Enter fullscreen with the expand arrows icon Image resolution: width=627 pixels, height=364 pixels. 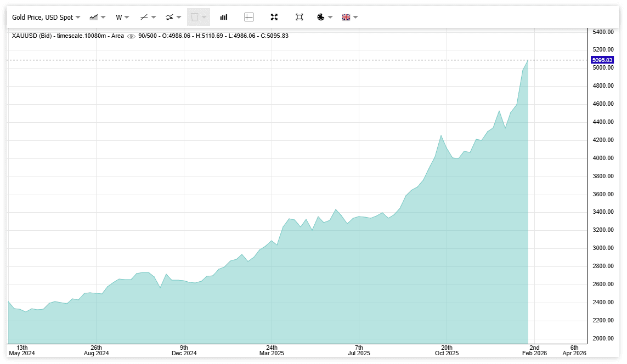coord(274,17)
